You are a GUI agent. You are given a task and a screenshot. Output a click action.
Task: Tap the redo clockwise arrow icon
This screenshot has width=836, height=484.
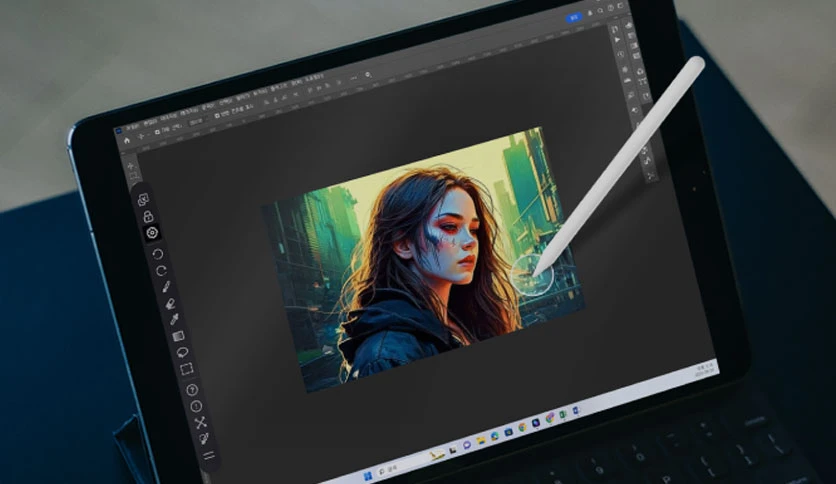(162, 270)
